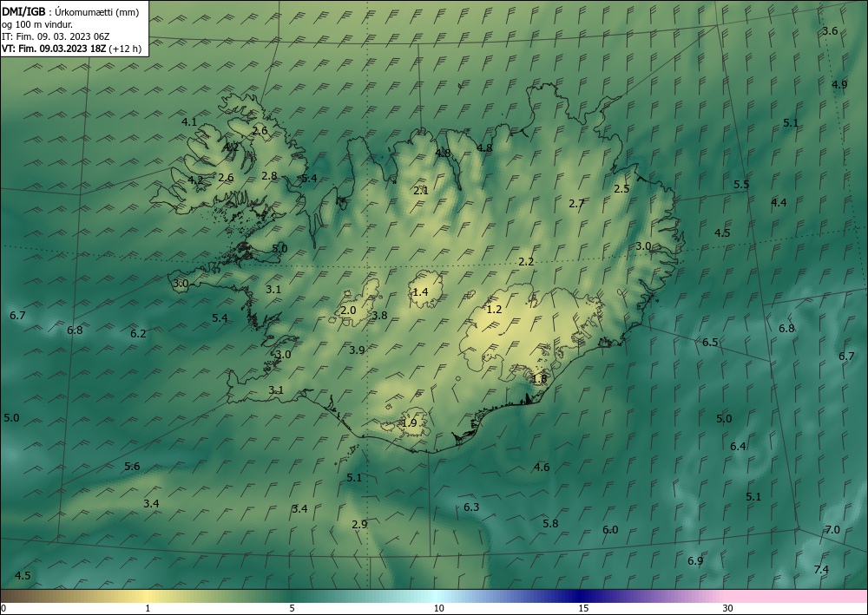868x615 pixels.
Task: Click the 6.0 value in the southeast ocean
Action: pos(610,530)
